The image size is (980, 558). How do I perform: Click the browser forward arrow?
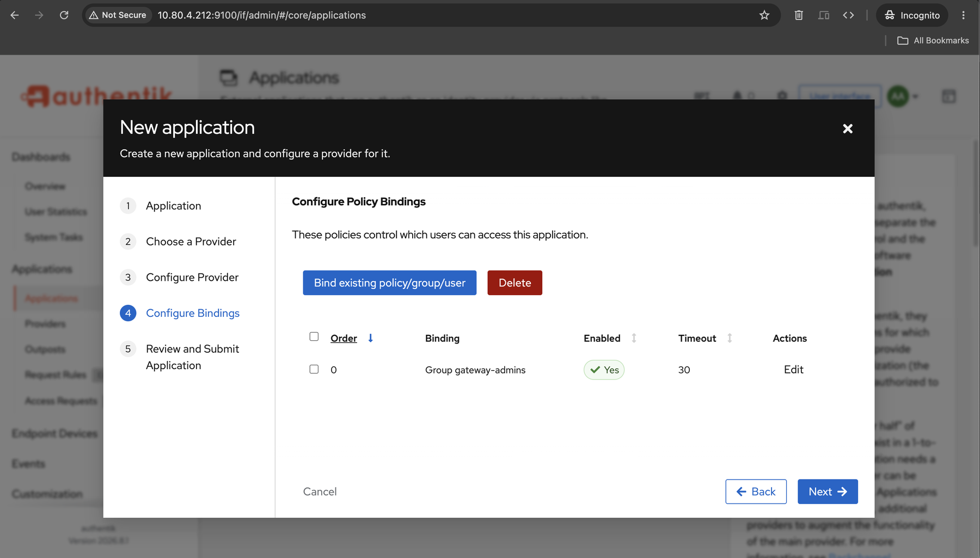39,15
